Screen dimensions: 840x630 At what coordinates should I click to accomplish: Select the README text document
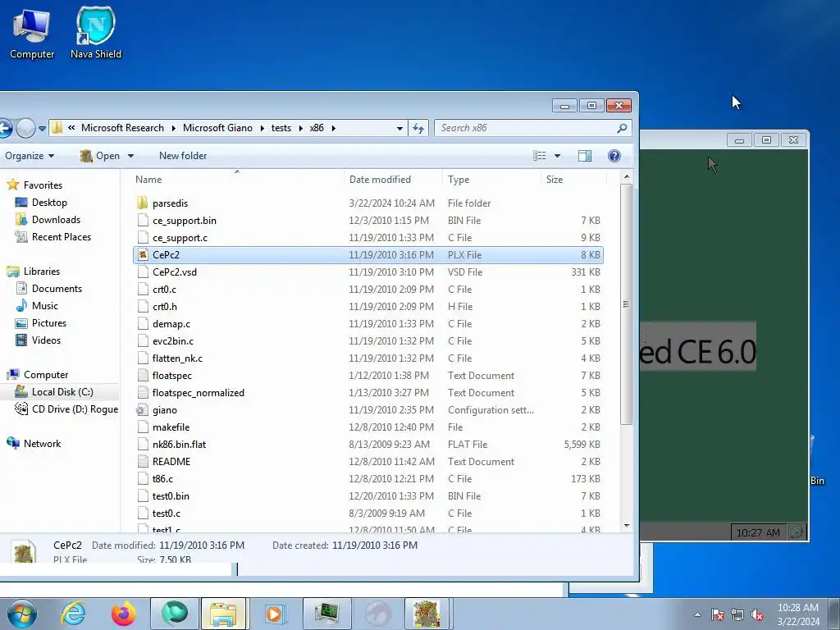pos(171,461)
